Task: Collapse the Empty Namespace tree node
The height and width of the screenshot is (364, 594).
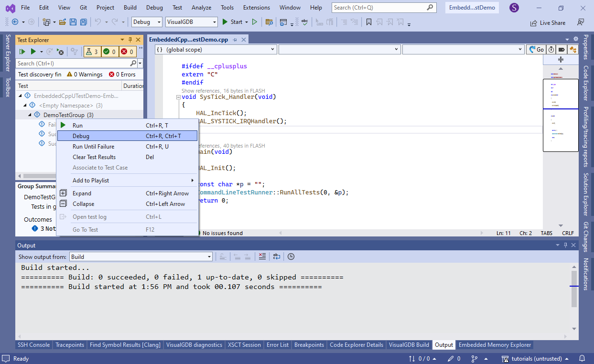Action: pyautogui.click(x=25, y=106)
